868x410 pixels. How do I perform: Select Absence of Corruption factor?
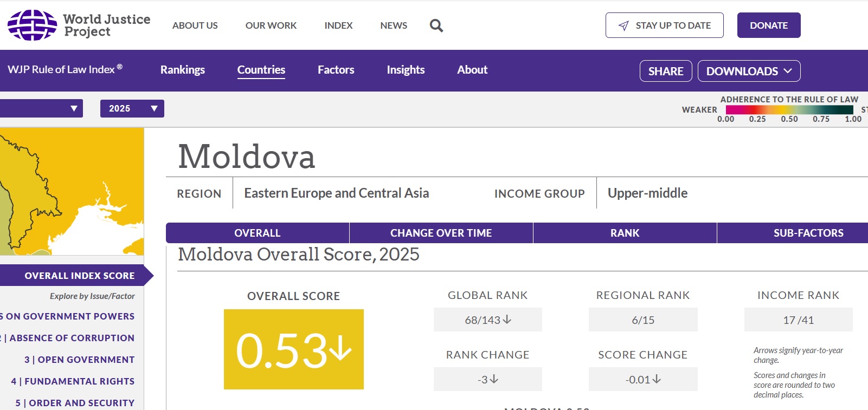pos(72,338)
